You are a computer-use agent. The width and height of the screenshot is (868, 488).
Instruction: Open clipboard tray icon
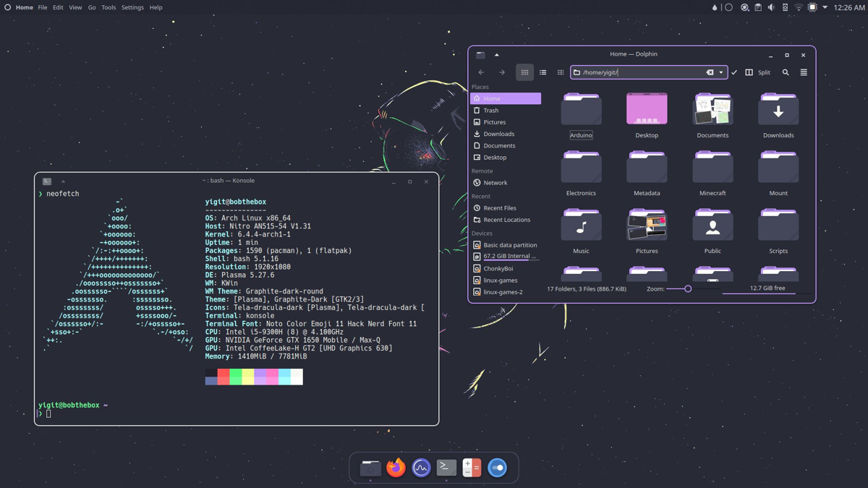(758, 7)
